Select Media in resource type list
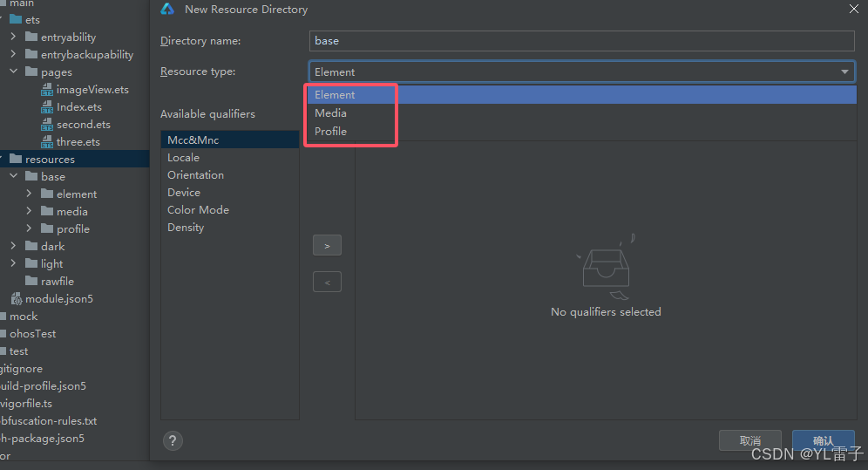This screenshot has width=868, height=470. [x=582, y=113]
